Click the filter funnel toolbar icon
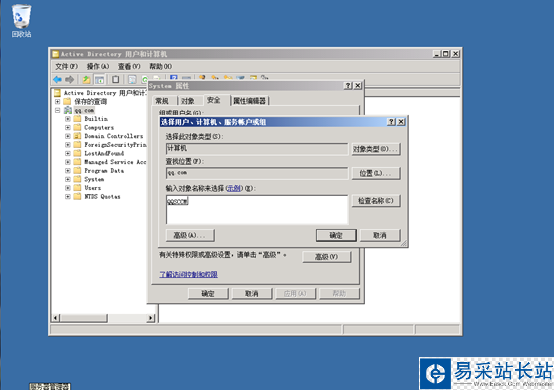 click(x=241, y=77)
